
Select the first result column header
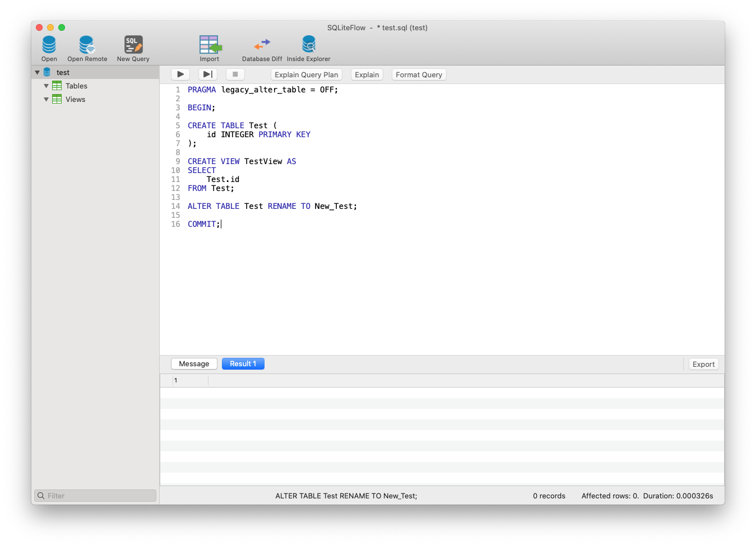pyautogui.click(x=189, y=380)
